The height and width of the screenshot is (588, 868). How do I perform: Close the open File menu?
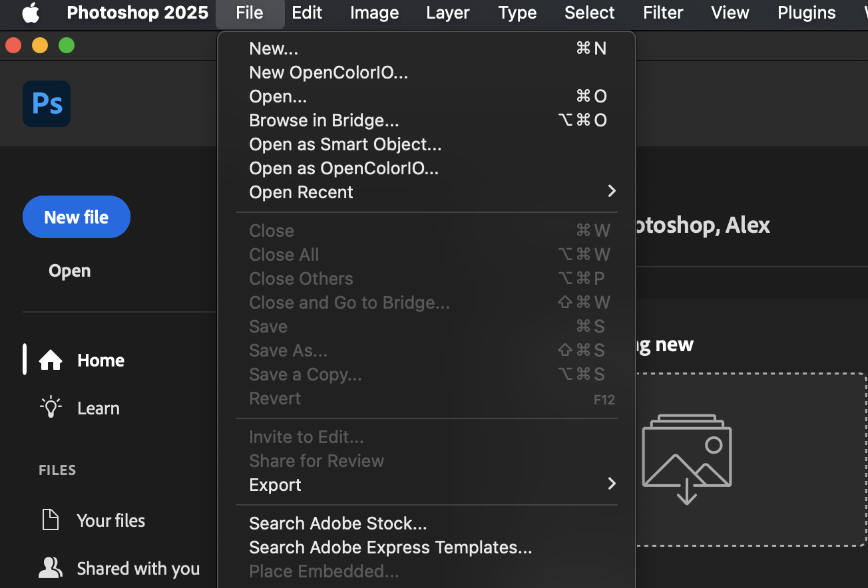[x=250, y=13]
